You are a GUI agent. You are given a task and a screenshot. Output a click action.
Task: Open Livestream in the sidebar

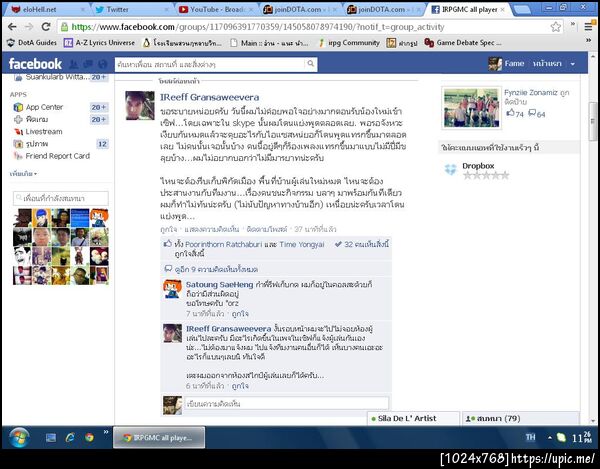click(x=44, y=132)
